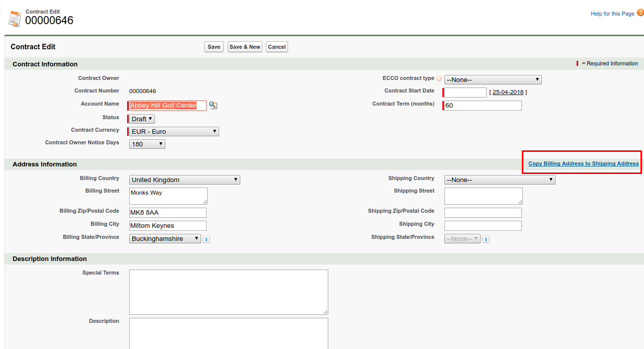Click the Help for this Page question icon
Viewport: 644px width, 349px height.
point(640,13)
